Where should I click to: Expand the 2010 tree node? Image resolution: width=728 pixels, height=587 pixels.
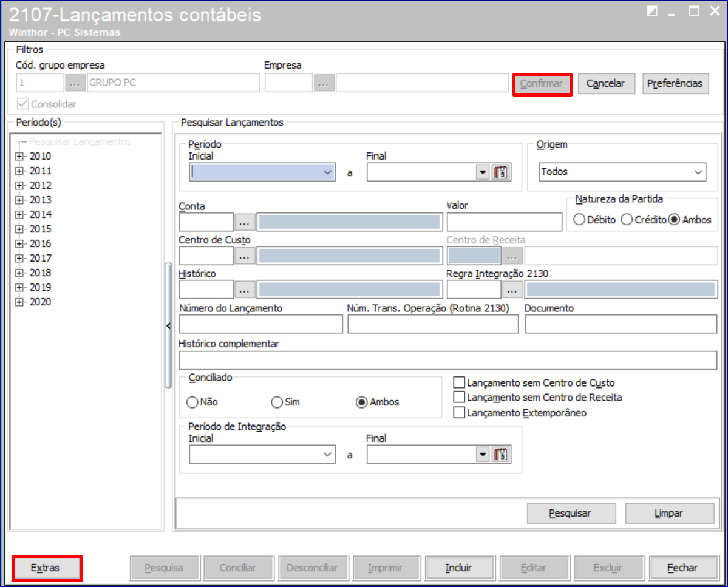(19, 157)
